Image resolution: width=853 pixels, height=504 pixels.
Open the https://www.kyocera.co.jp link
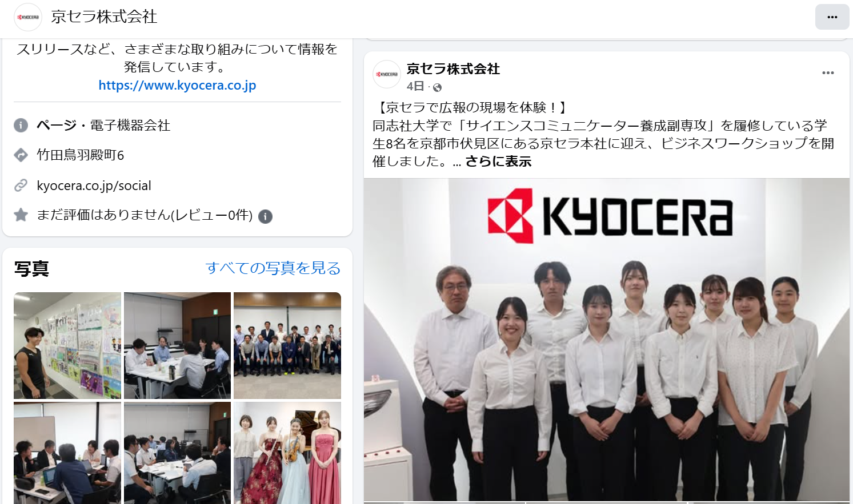pyautogui.click(x=177, y=85)
